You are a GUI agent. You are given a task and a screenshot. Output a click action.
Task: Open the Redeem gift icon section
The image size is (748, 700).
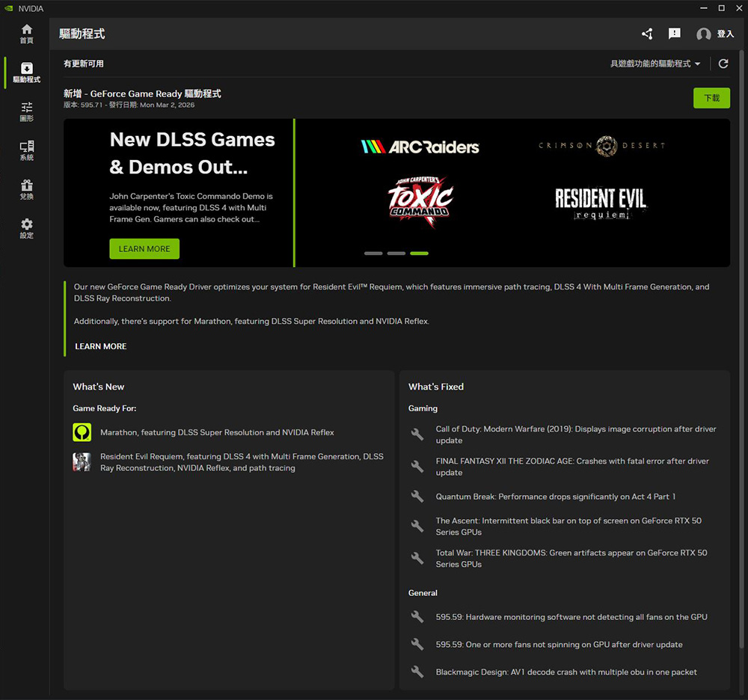[x=27, y=189]
